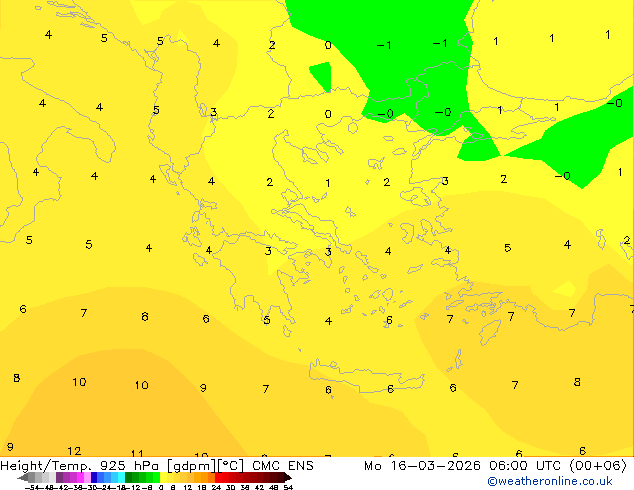Screen dimensions: 634x490
Task: Click the map temperature value '12'
Action: (74, 451)
